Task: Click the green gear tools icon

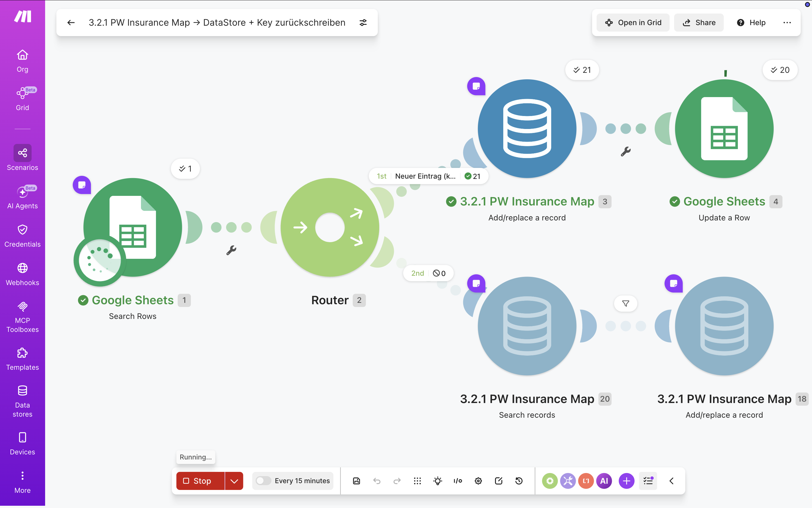Action: click(x=550, y=481)
